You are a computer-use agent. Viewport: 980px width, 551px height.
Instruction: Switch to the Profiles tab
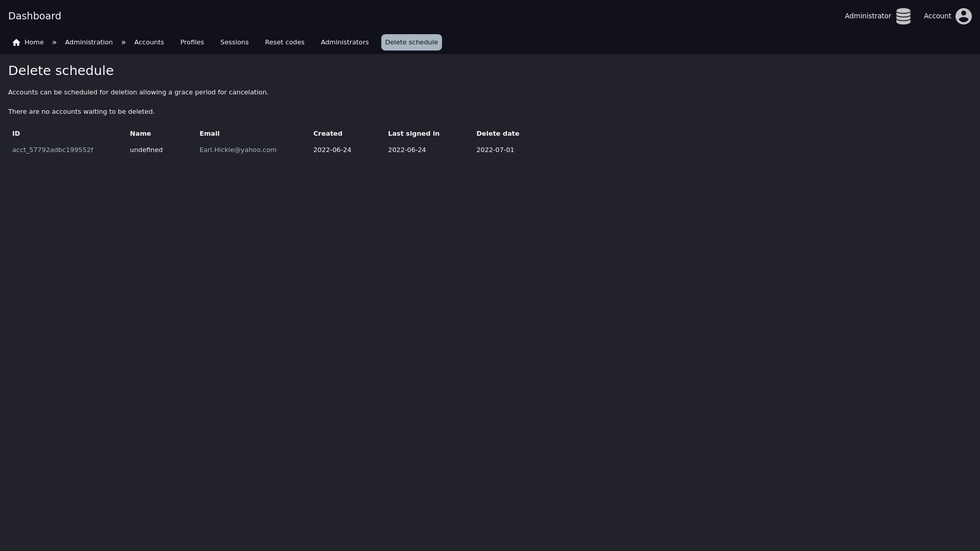pos(192,42)
